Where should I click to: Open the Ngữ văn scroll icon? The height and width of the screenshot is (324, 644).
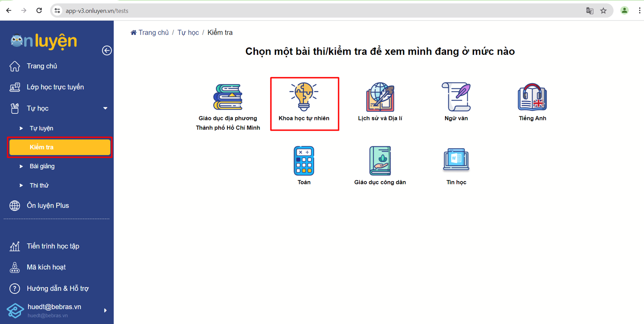pos(456,97)
